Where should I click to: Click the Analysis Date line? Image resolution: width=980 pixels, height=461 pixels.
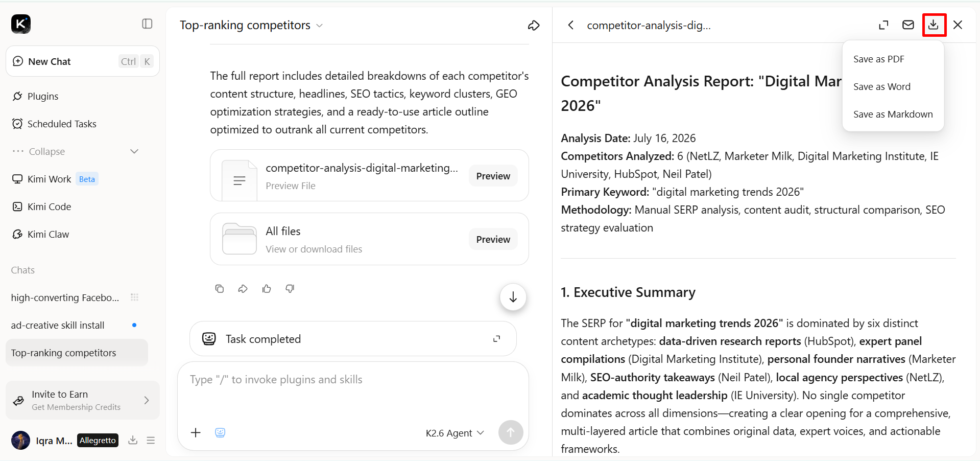pos(628,138)
